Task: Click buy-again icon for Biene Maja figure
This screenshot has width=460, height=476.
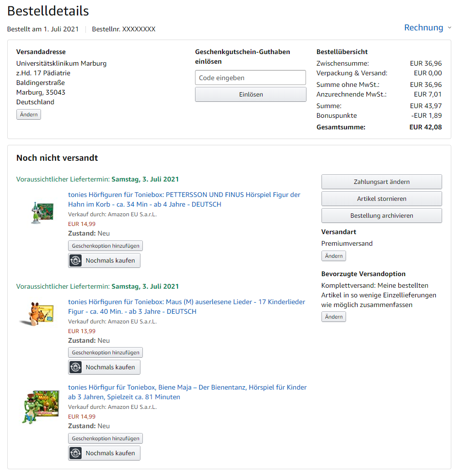Action: coord(76,453)
